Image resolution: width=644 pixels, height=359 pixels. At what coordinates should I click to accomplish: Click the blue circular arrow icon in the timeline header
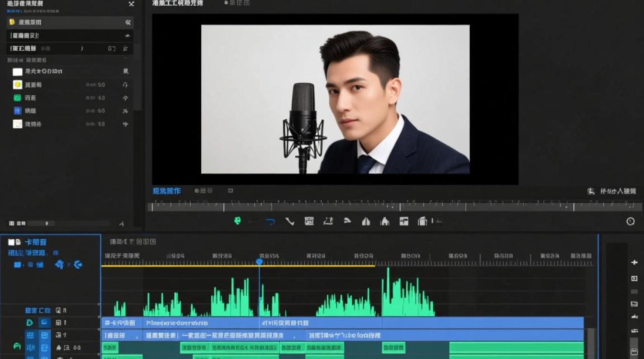coord(78,264)
